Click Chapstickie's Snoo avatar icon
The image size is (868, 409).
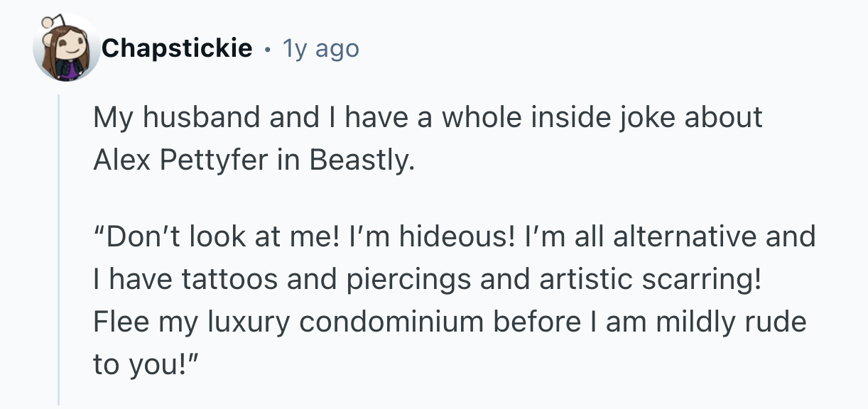click(67, 48)
